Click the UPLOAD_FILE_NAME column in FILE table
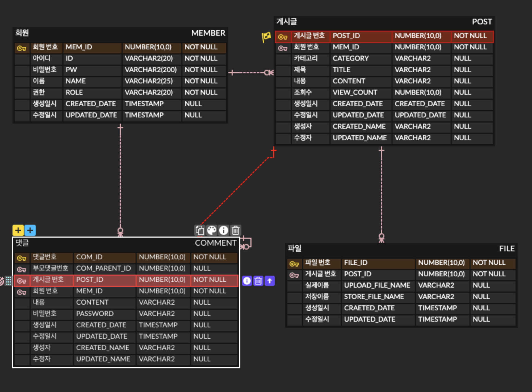 click(x=377, y=285)
